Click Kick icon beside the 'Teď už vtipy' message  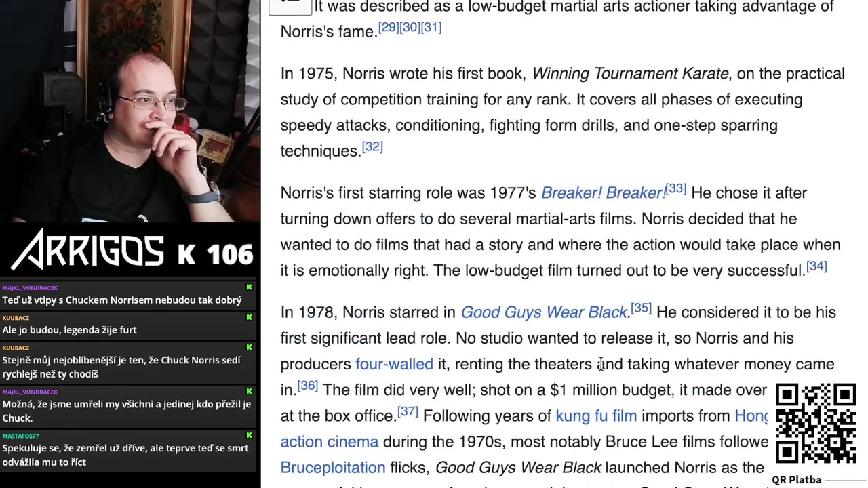pos(249,287)
